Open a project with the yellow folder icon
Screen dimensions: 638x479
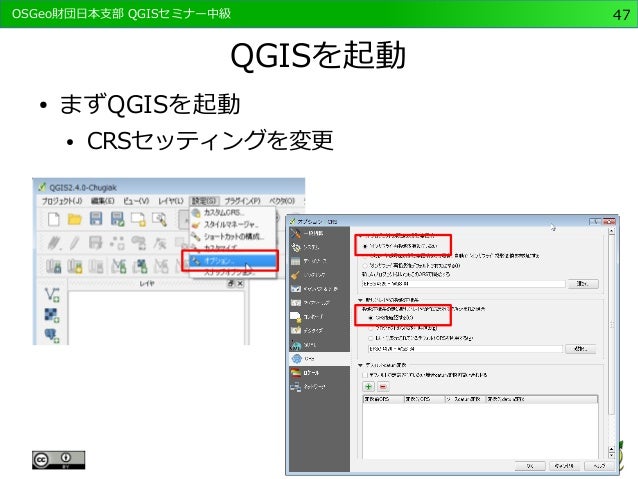pos(74,219)
